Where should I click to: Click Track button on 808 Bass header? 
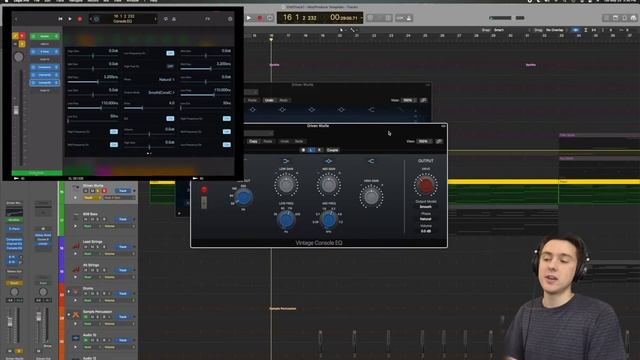(x=123, y=219)
